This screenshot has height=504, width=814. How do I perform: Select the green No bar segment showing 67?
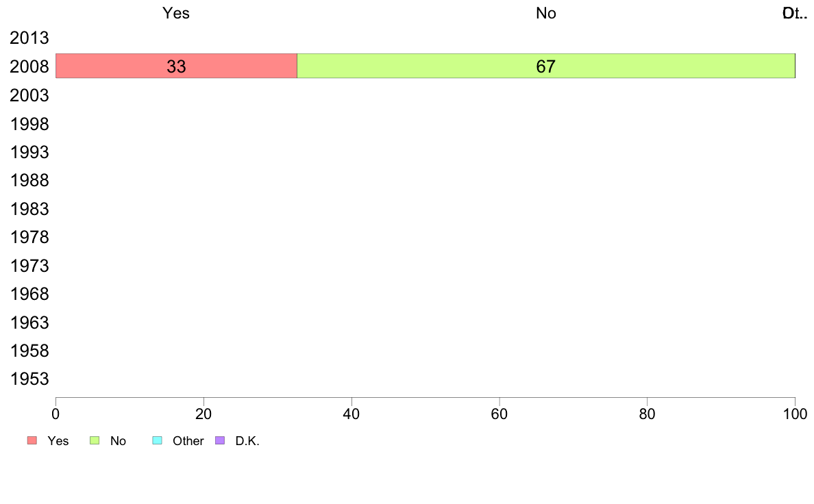click(546, 66)
